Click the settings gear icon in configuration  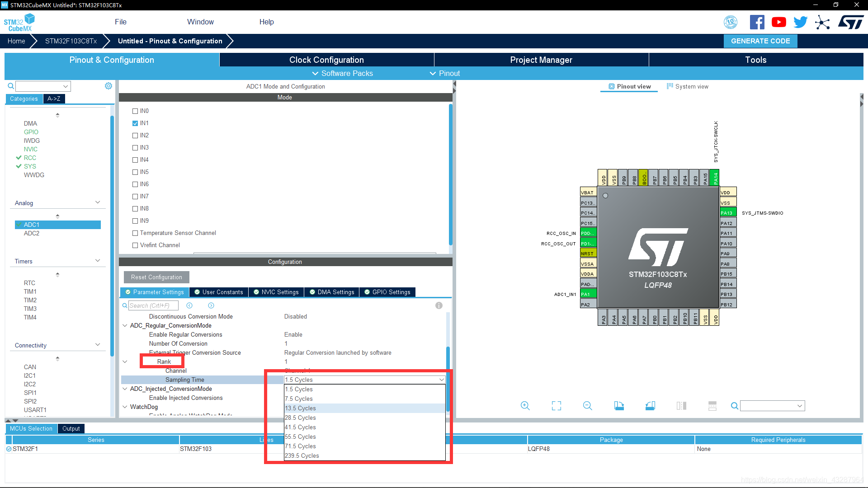pyautogui.click(x=108, y=86)
